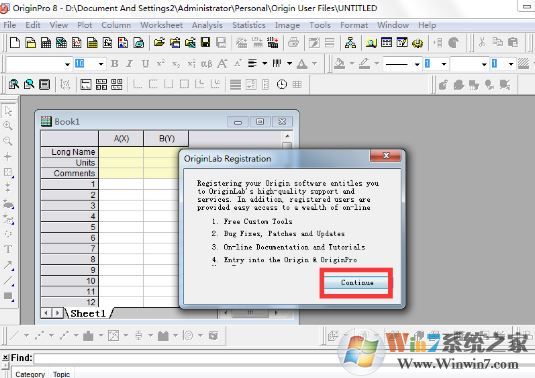
Task: Select the Text tool in the left sidebar
Action: (8, 249)
